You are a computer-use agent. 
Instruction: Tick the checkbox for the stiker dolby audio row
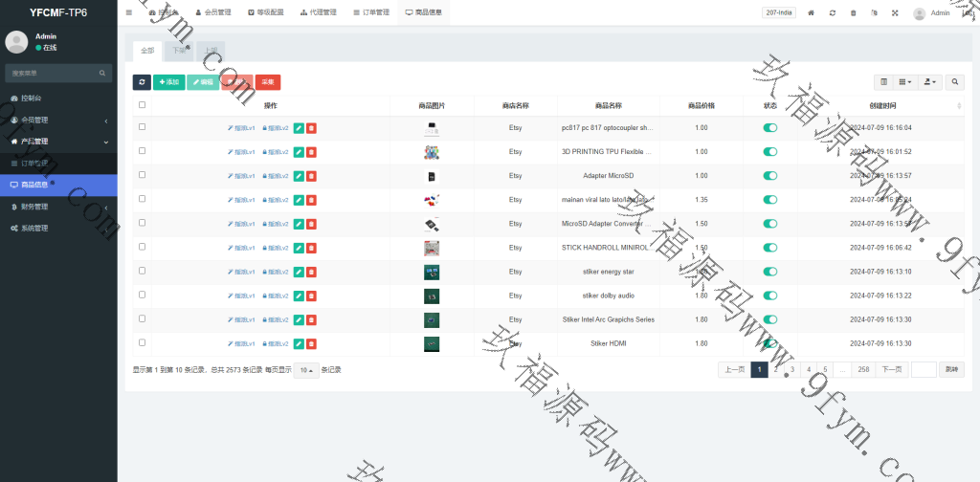click(143, 295)
